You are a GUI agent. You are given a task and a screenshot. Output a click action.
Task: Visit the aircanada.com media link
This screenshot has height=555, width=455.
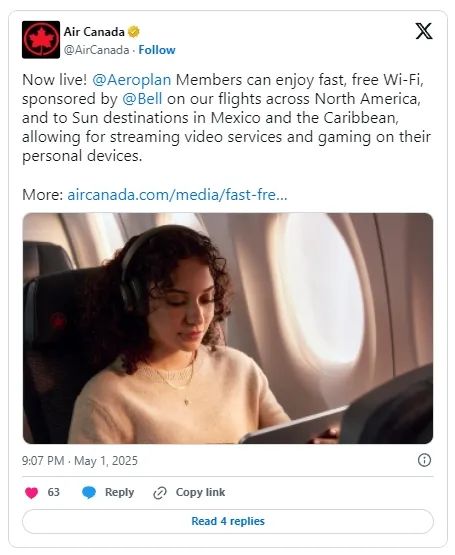177,195
